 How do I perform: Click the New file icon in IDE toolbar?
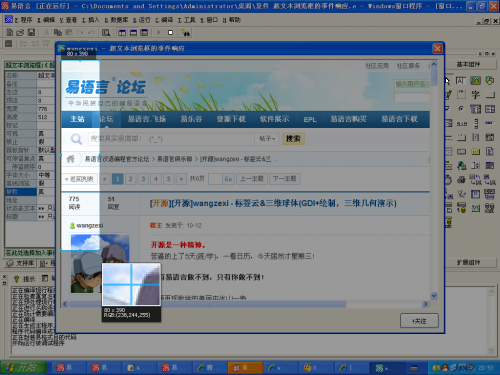(10, 32)
